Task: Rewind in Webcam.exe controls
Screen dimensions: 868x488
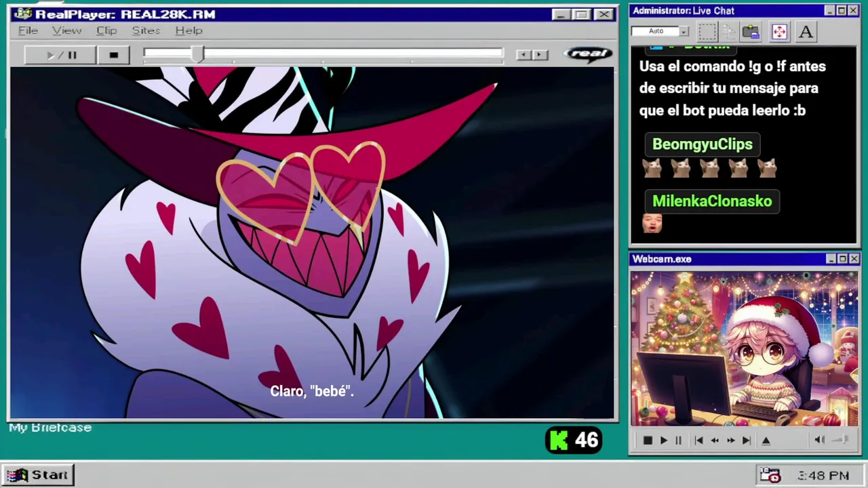Action: tap(715, 441)
